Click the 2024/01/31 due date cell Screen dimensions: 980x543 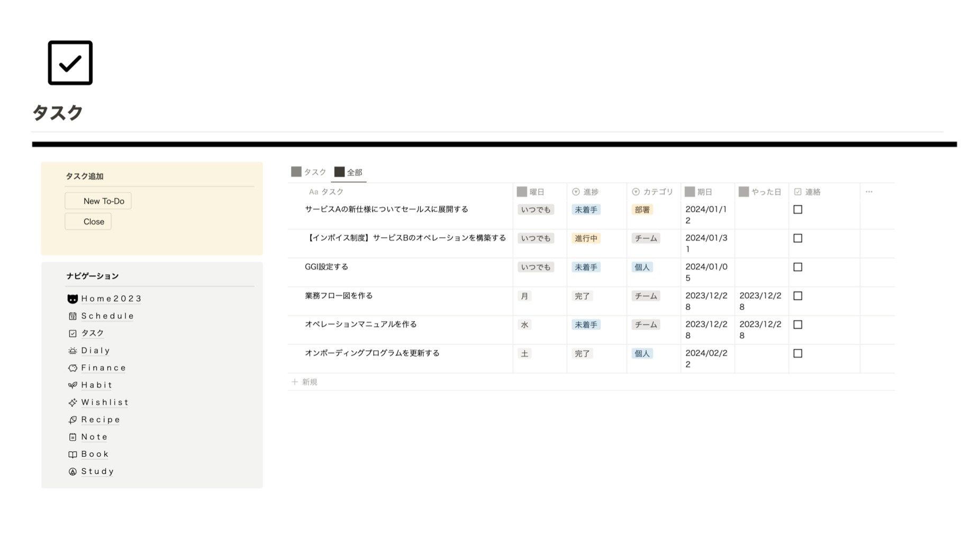[x=707, y=243]
